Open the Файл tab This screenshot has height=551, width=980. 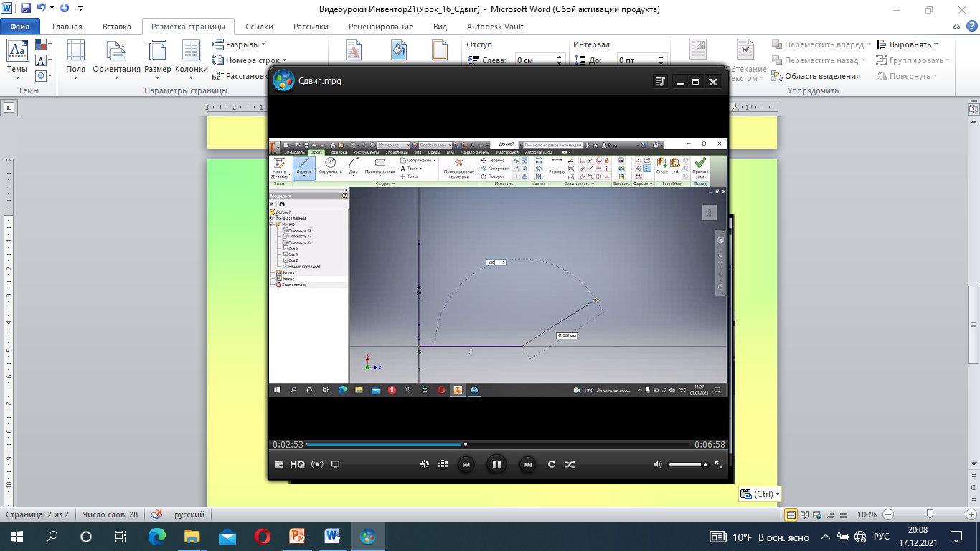pos(20,27)
